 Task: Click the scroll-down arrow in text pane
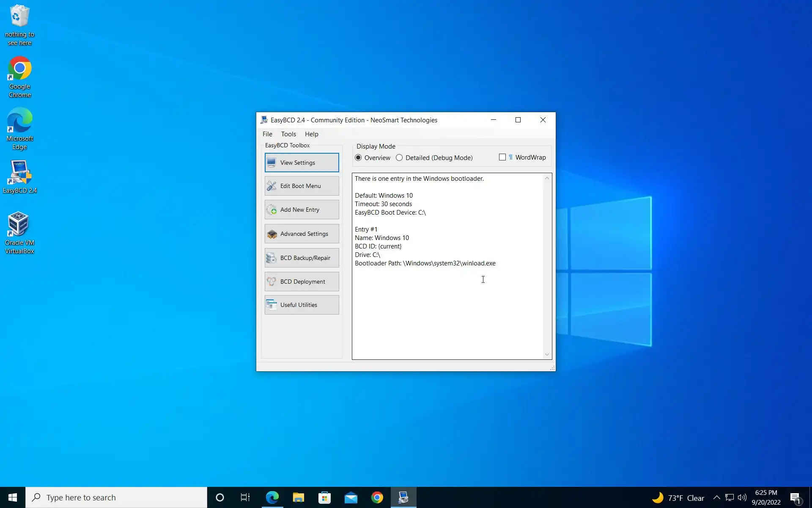547,355
